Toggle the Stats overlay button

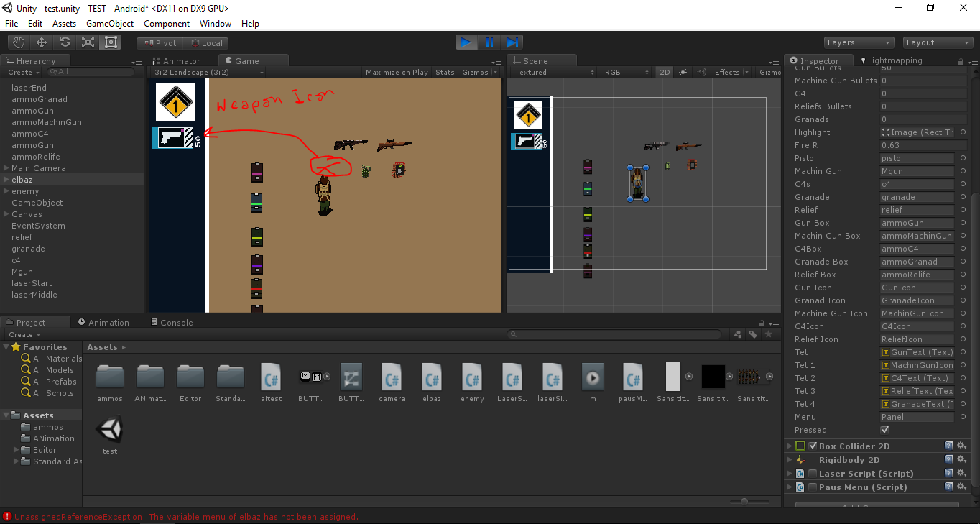(x=445, y=73)
